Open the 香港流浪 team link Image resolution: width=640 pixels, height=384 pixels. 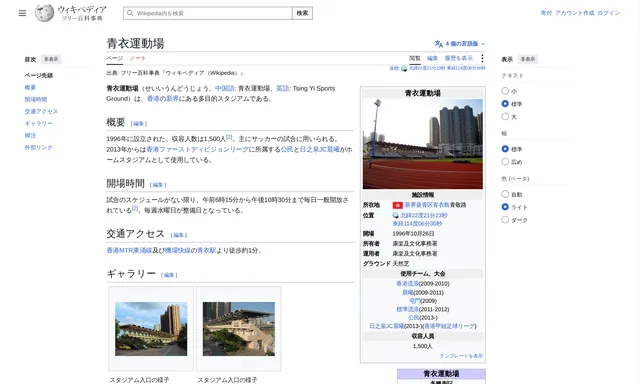click(x=407, y=284)
